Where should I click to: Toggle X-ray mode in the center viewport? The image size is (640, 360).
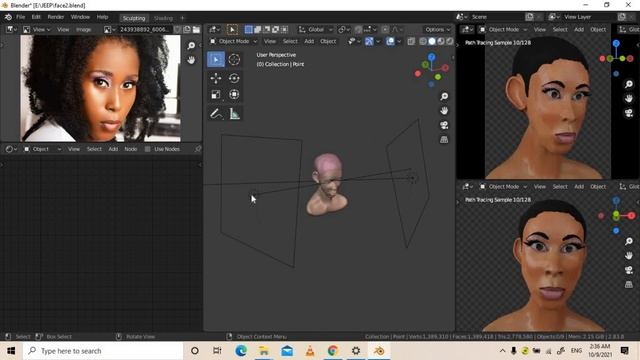tap(411, 41)
